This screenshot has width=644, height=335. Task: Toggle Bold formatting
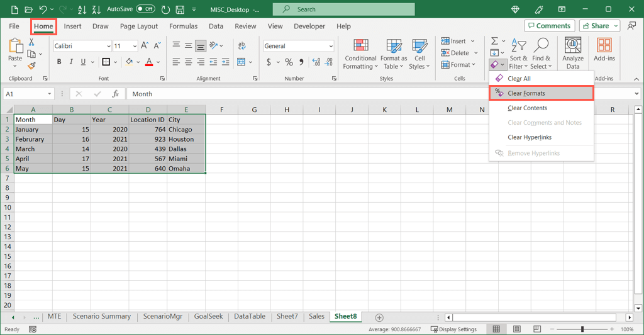pos(59,62)
